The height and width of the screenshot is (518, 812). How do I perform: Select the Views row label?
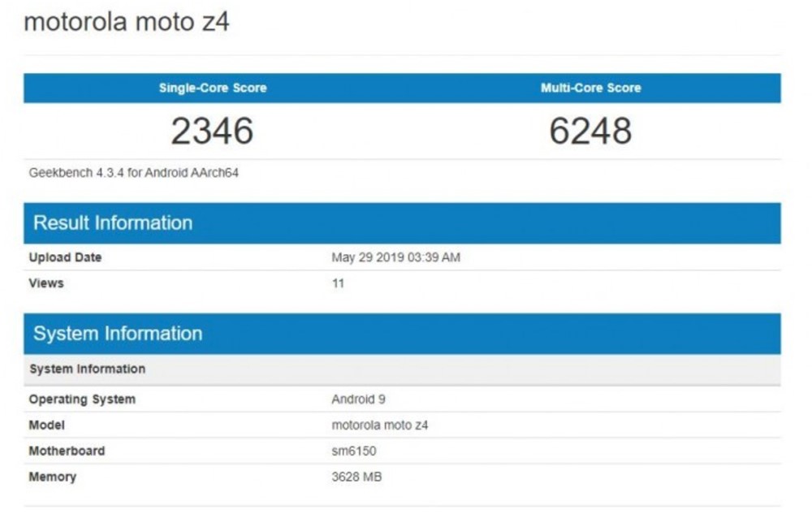pos(46,283)
